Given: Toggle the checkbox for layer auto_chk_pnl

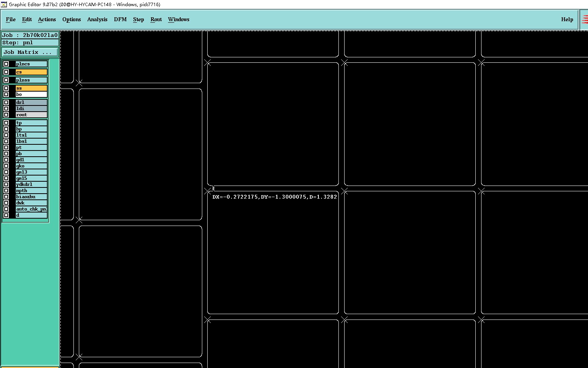Looking at the screenshot, I should point(6,209).
